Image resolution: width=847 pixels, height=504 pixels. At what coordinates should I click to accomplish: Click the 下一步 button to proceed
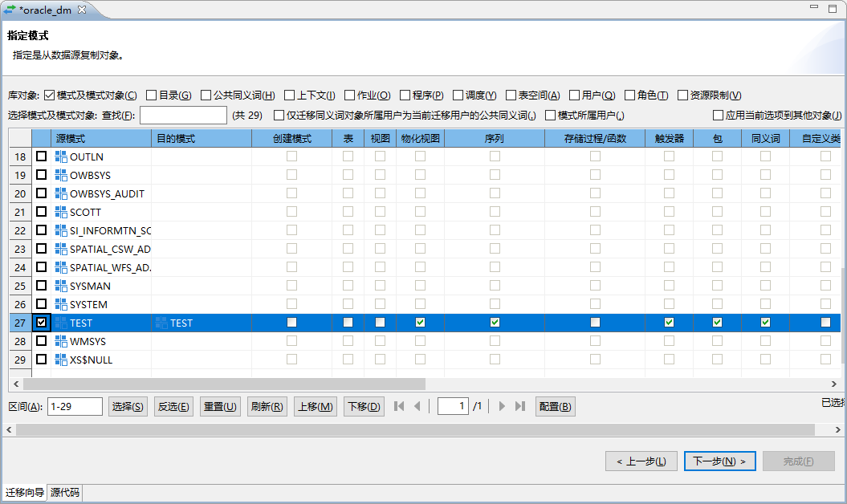[720, 461]
